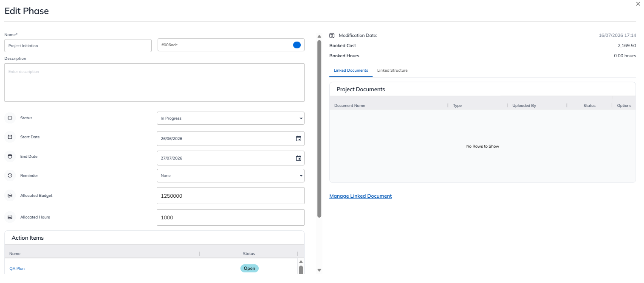Click the Allocated Budget icon
The width and height of the screenshot is (644, 283).
tap(10, 196)
